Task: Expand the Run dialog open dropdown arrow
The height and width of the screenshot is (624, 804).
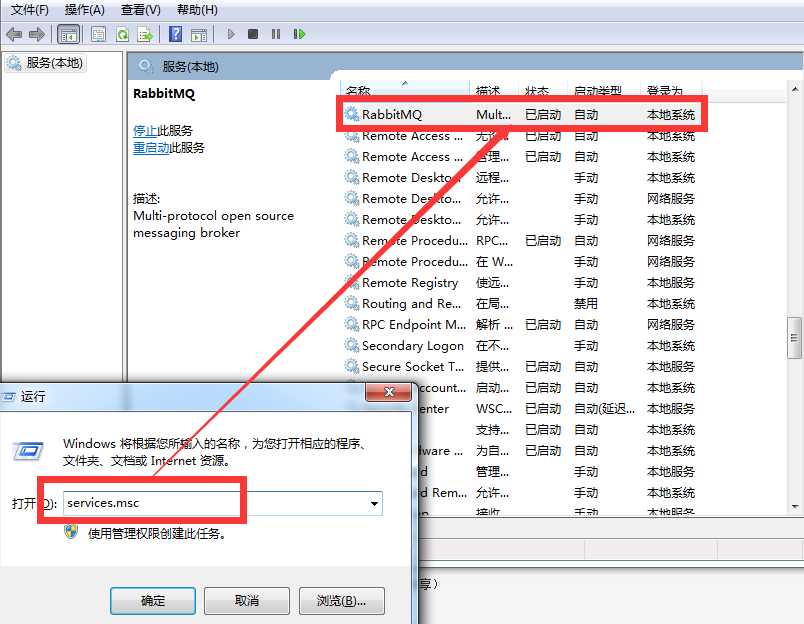Action: pos(375,504)
